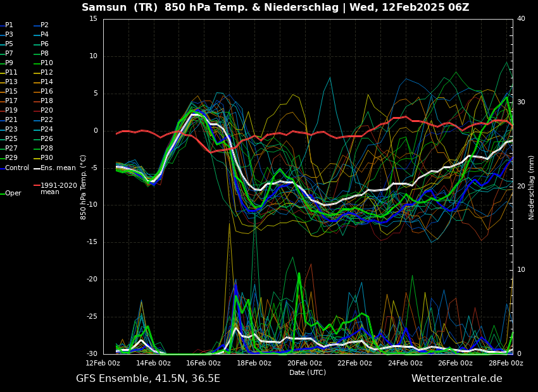Viewport: 538px width, 392px height.
Task: Click the "Ens. mean" legend label
Action: 58,168
